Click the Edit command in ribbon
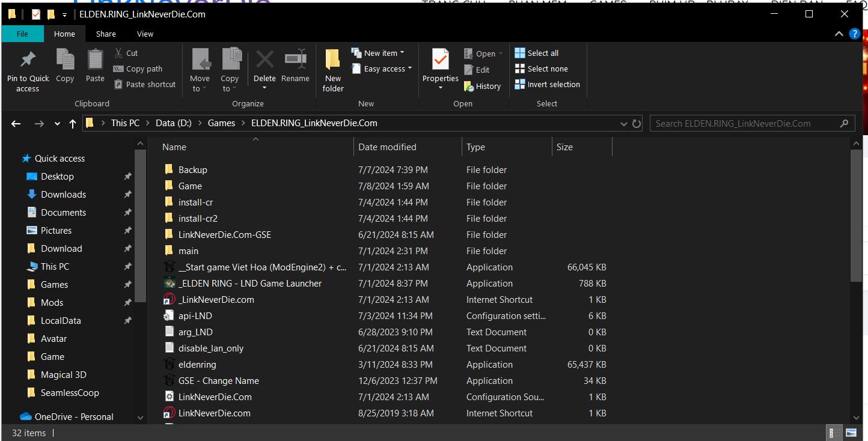The height and width of the screenshot is (441, 868). point(477,70)
